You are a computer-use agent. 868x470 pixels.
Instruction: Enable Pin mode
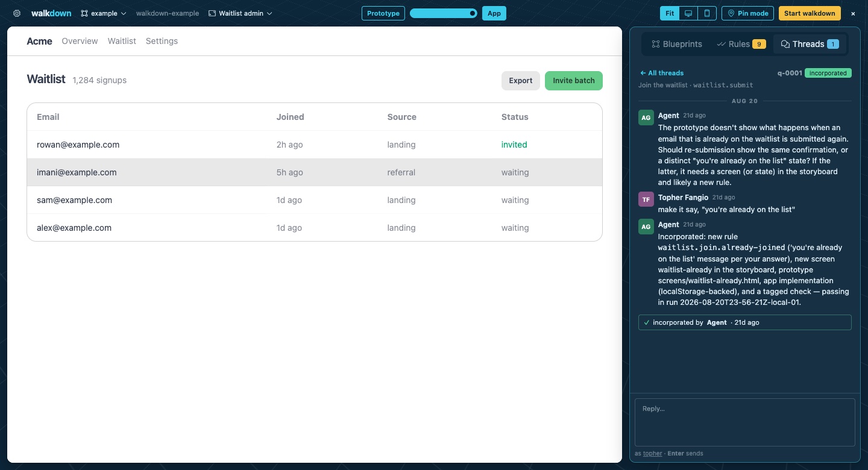(748, 13)
